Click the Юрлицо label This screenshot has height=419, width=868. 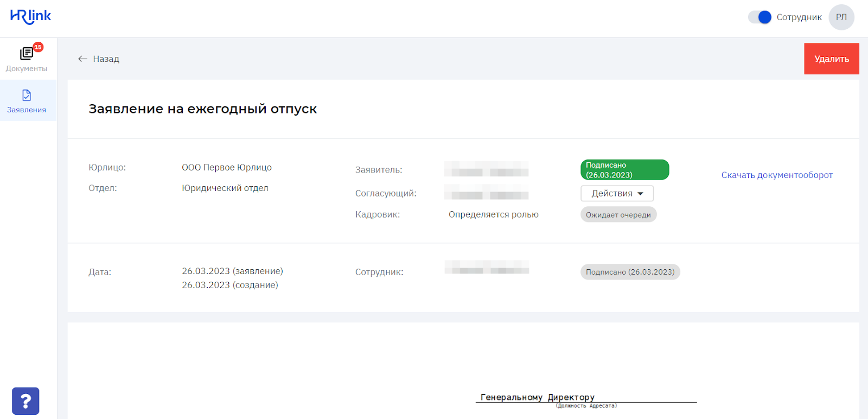107,168
